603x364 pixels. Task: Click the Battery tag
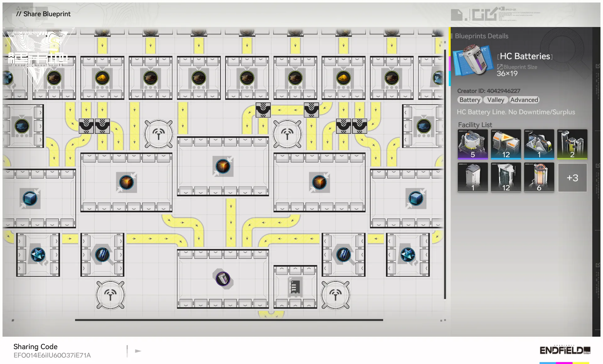(470, 100)
